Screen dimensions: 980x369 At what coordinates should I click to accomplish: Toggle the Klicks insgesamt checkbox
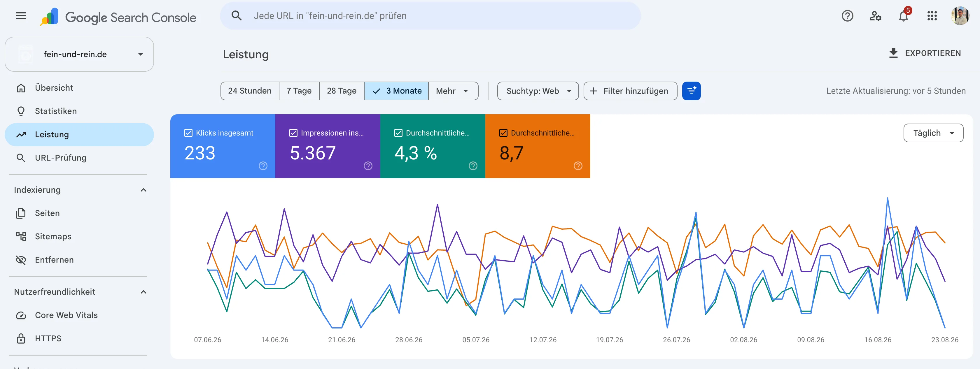188,133
